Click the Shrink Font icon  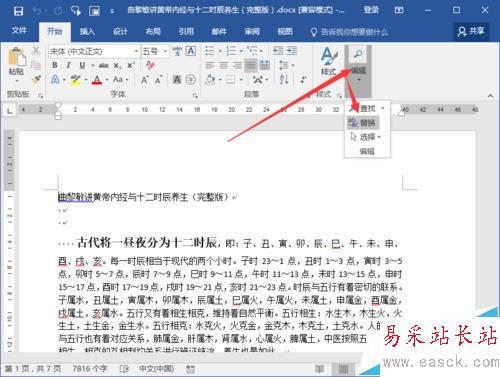158,80
